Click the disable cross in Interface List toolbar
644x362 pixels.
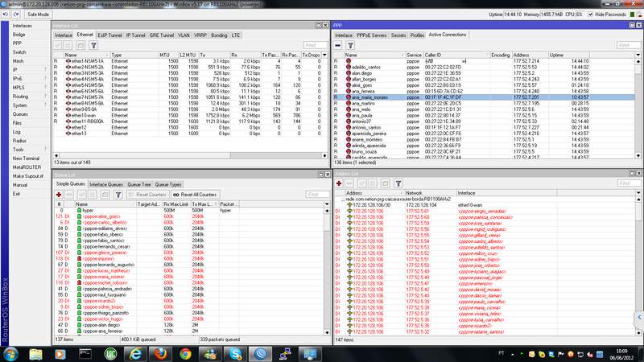(x=68, y=45)
